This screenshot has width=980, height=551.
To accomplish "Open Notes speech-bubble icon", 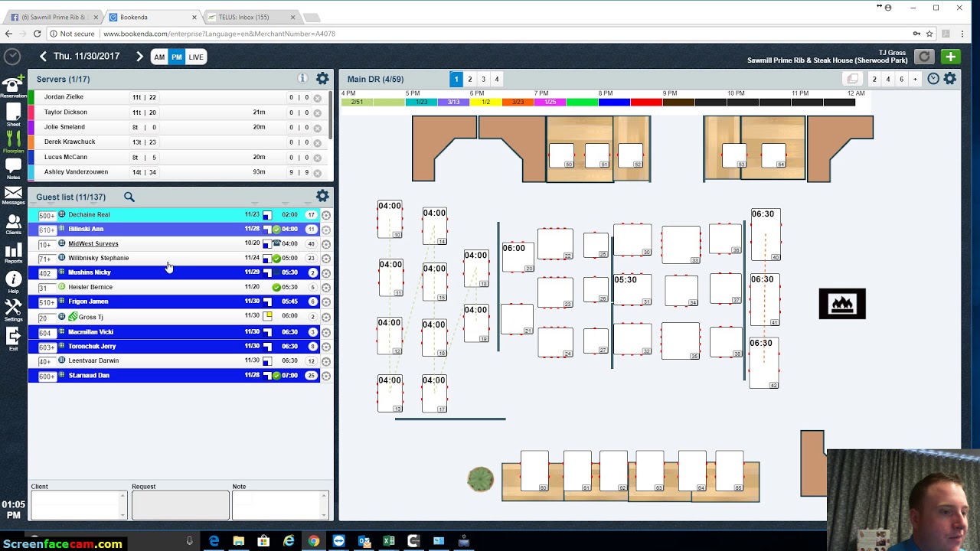I will point(13,165).
